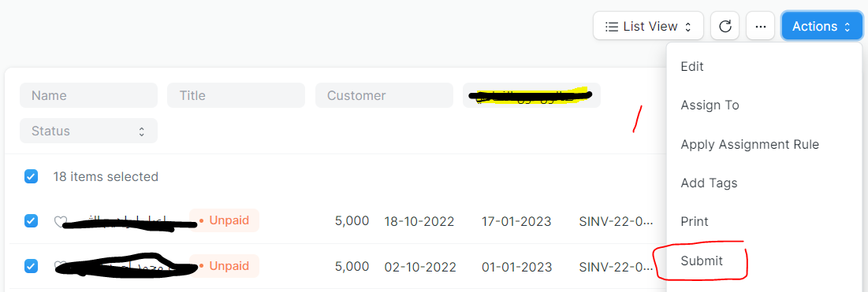This screenshot has height=292, width=868.
Task: Toggle the select-all checkbox beside 18 items selected
Action: point(31,176)
